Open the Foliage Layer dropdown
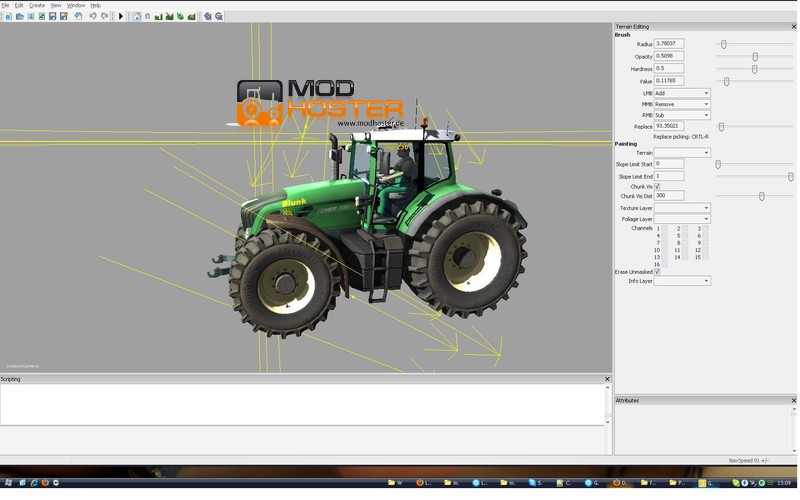800x500 pixels. tap(682, 219)
